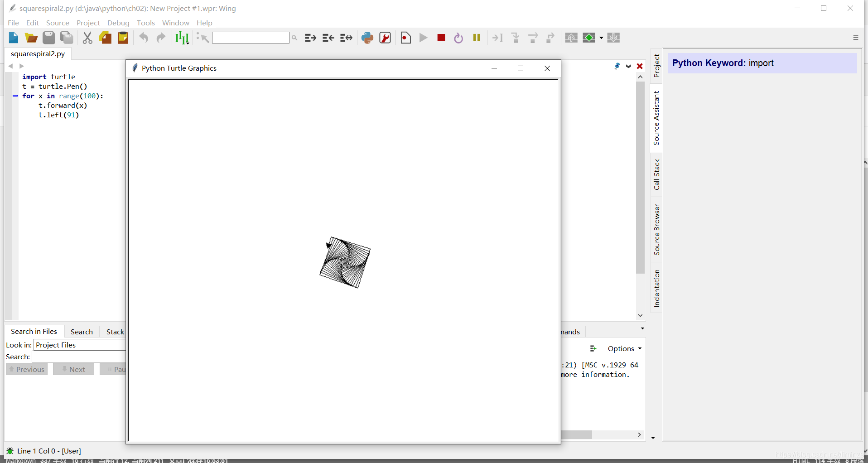
Task: Click the green diamond stack icon
Action: (589, 38)
